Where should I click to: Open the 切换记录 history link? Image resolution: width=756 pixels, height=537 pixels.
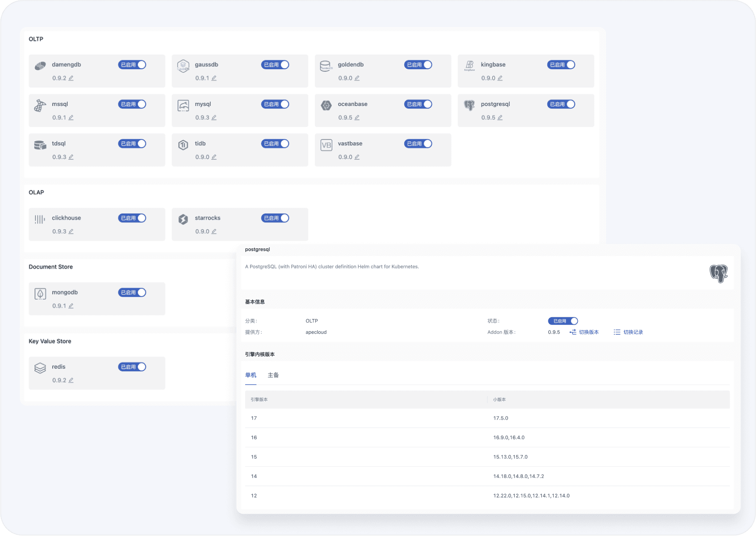tap(628, 332)
